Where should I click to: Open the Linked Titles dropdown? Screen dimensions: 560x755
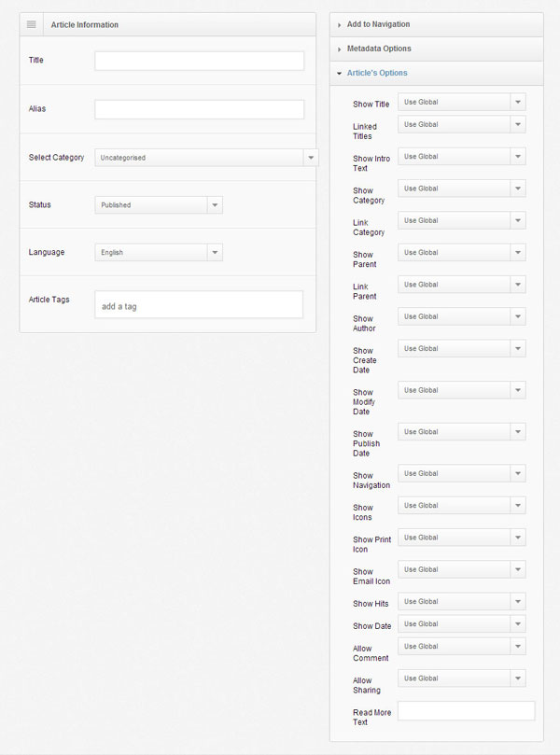pyautogui.click(x=462, y=124)
